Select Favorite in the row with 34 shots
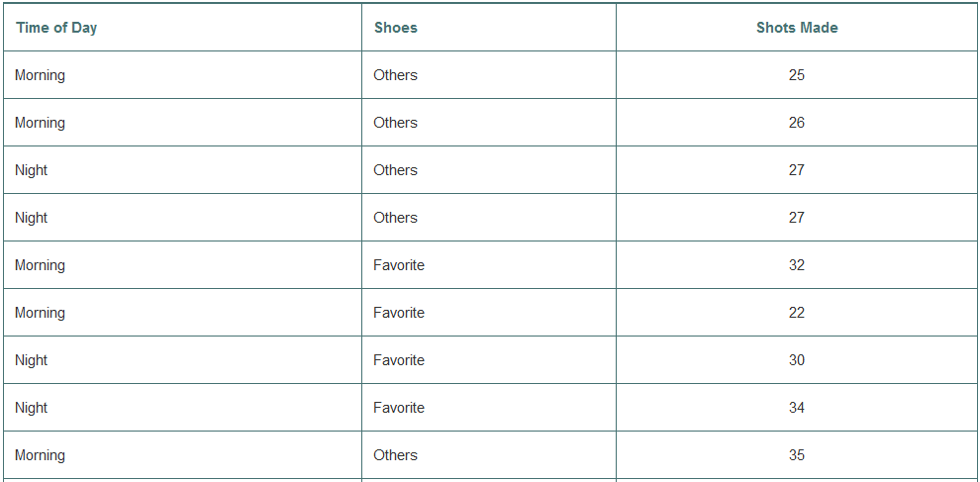980x482 pixels. pyautogui.click(x=399, y=408)
